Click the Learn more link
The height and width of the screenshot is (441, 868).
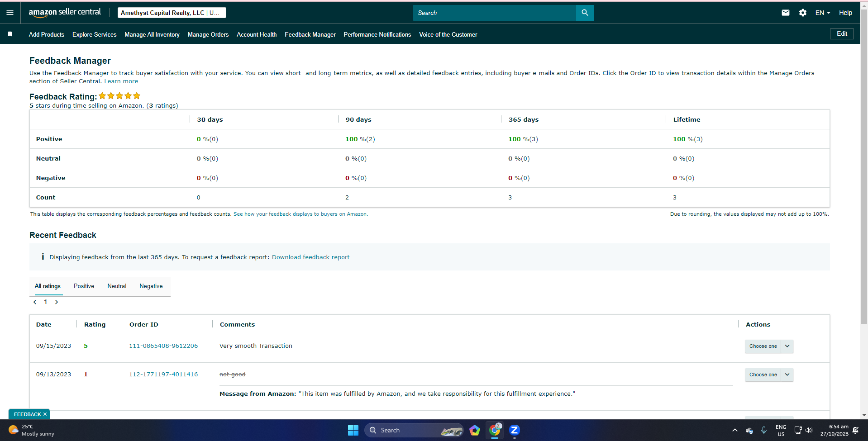coord(121,81)
